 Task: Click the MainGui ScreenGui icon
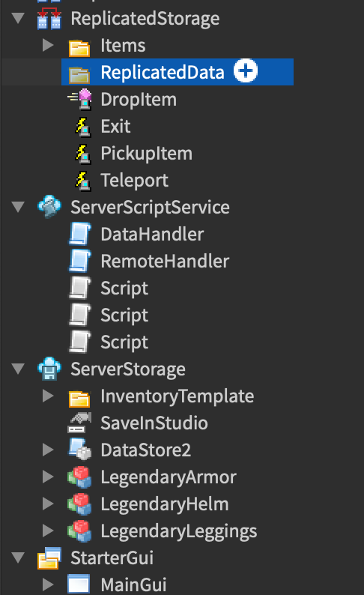click(x=79, y=585)
